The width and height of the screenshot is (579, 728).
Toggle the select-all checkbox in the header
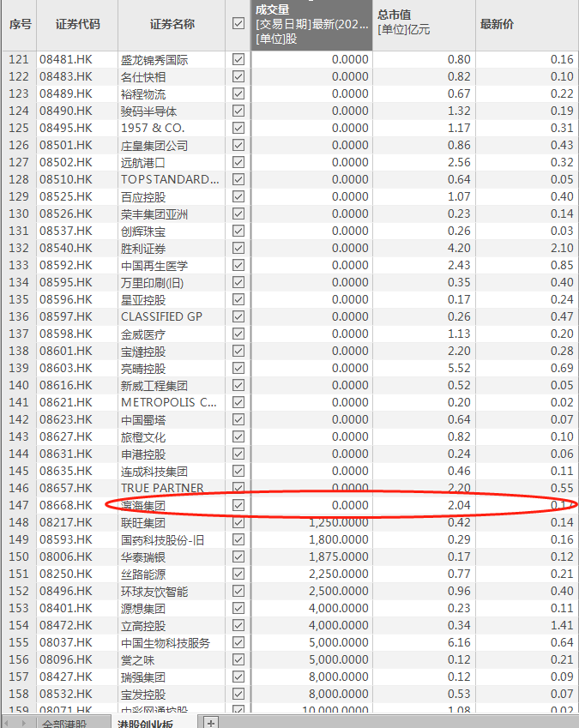point(238,24)
